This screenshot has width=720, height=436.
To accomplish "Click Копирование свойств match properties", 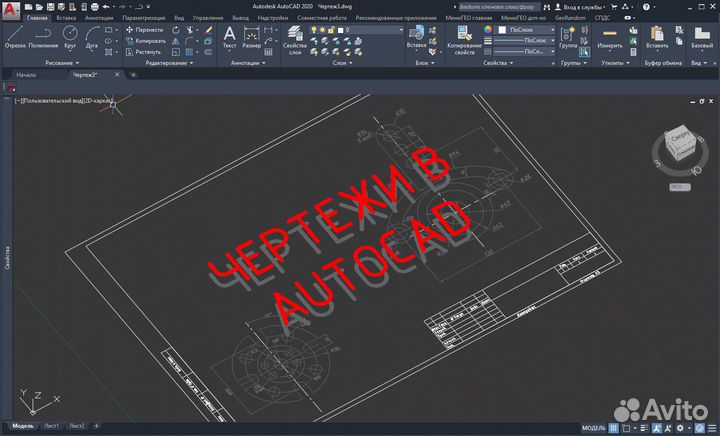I will [464, 40].
